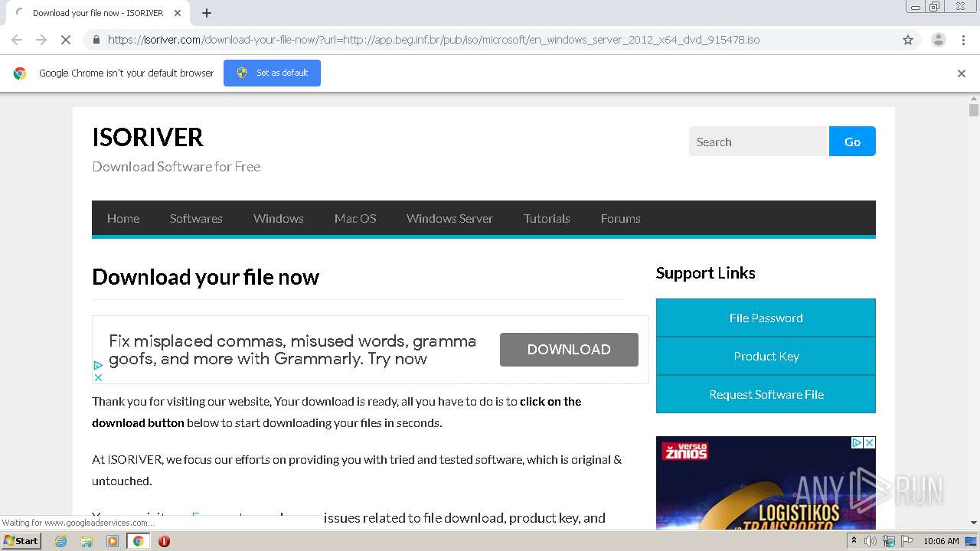The height and width of the screenshot is (551, 980).
Task: Open the Mac OS menu item
Action: pos(355,218)
